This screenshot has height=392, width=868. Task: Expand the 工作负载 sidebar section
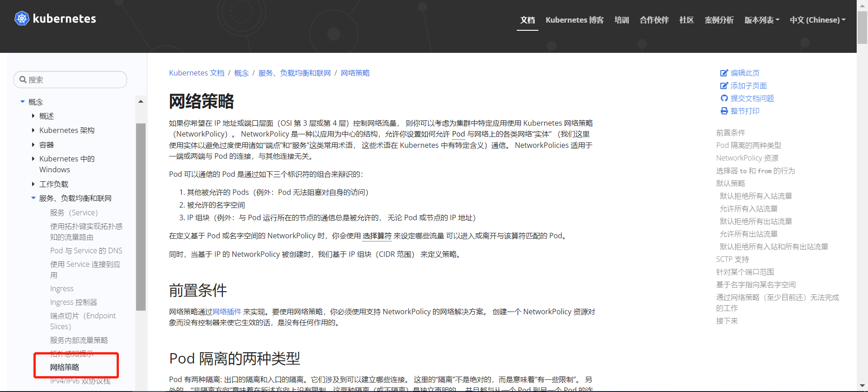point(33,184)
